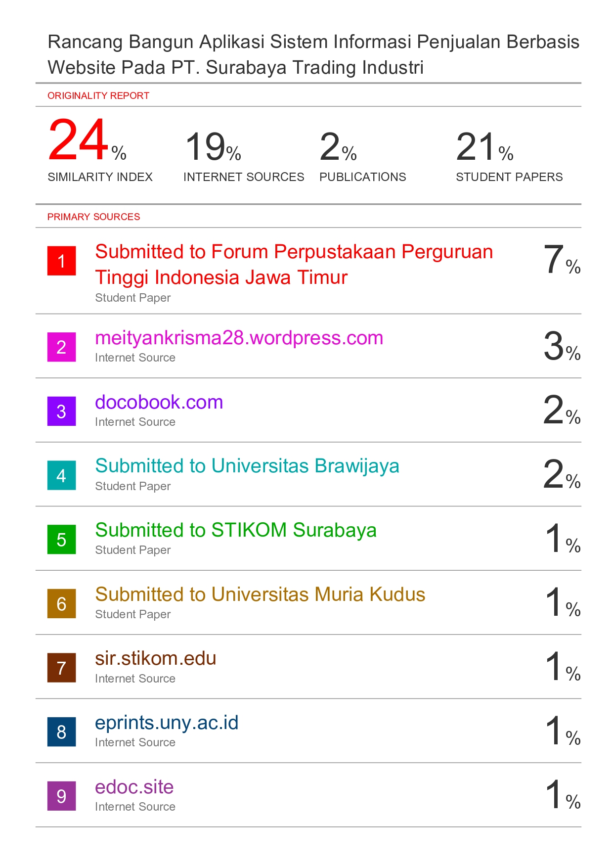The width and height of the screenshot is (613, 868).
Task: Click the navy source number 8 badge
Action: click(61, 731)
